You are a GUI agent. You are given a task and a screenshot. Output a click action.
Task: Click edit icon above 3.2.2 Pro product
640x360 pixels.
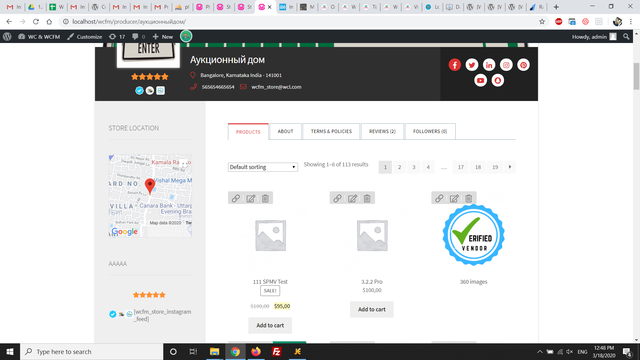(352, 198)
